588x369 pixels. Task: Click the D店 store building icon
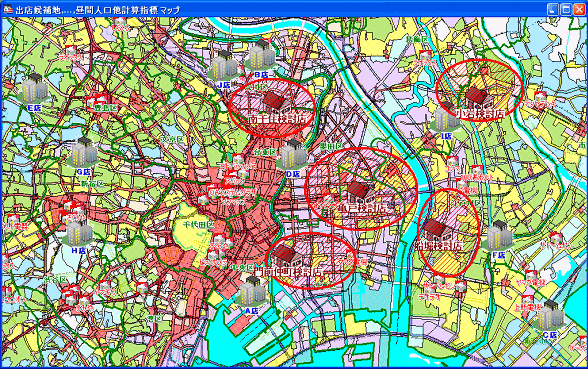coord(294,154)
